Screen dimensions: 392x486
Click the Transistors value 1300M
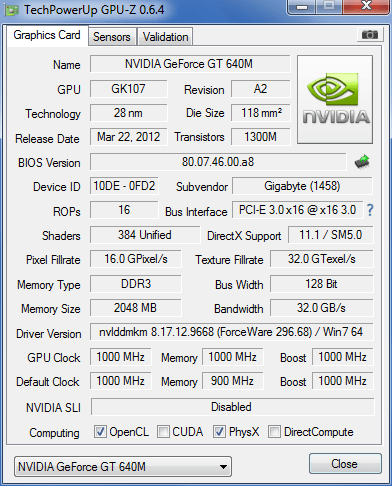260,137
